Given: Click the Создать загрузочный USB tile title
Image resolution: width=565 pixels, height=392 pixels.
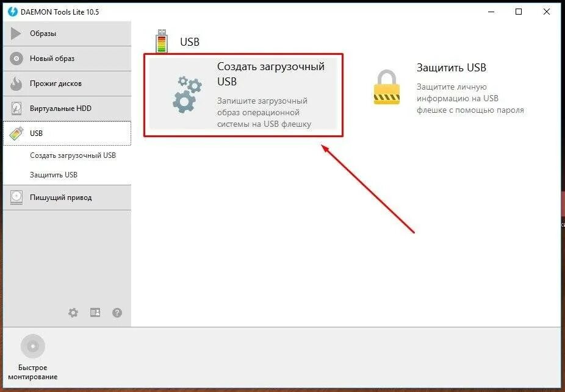Looking at the screenshot, I should tap(271, 74).
